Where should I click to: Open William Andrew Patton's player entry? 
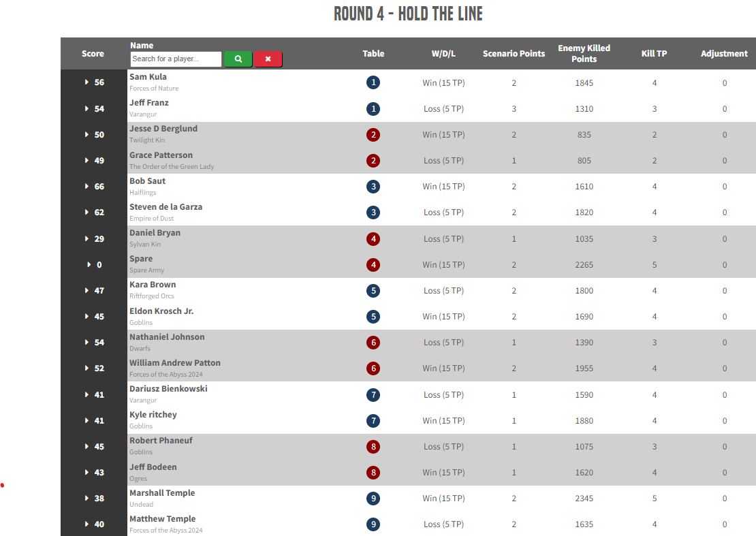175,363
